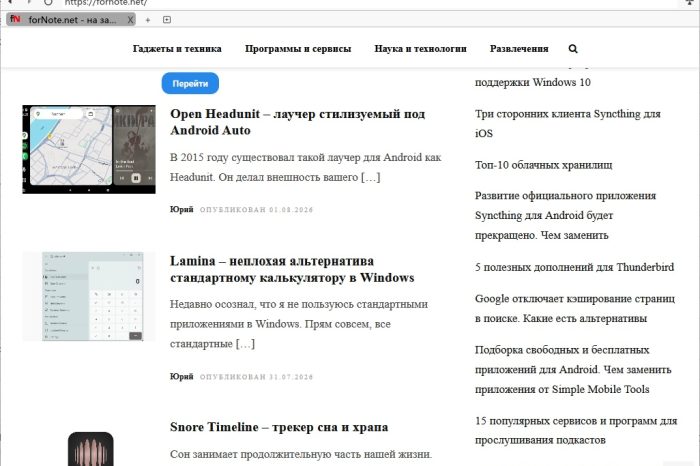
Task: Open the site search magnifier icon
Action: [x=573, y=49]
